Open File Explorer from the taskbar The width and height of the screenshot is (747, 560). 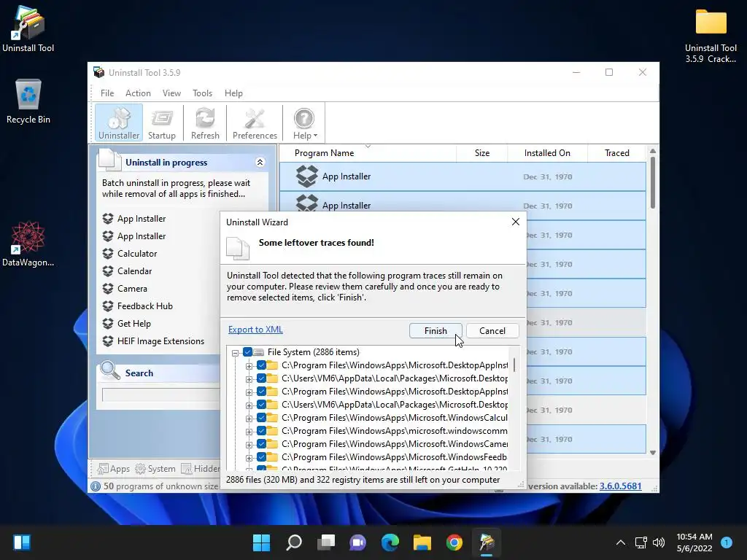tap(422, 542)
